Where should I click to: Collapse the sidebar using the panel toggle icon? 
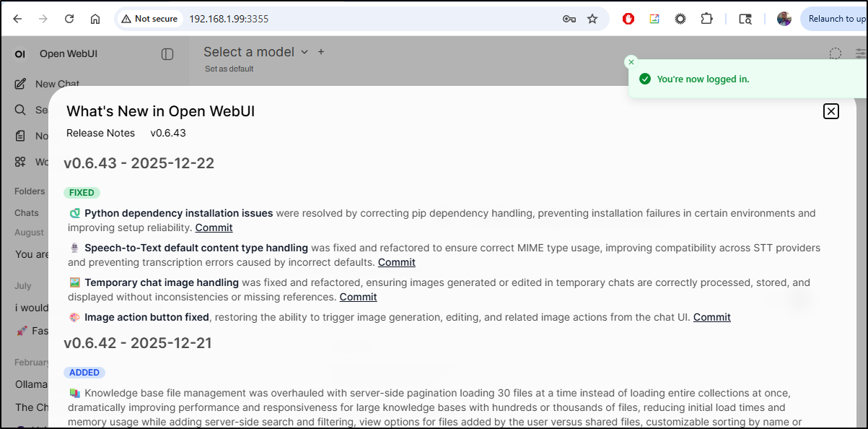coord(167,54)
